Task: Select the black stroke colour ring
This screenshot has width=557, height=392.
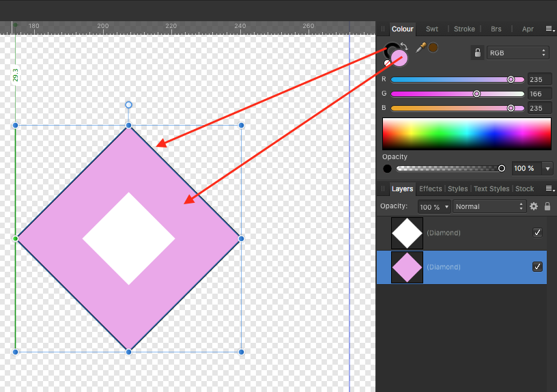Action: [x=390, y=48]
